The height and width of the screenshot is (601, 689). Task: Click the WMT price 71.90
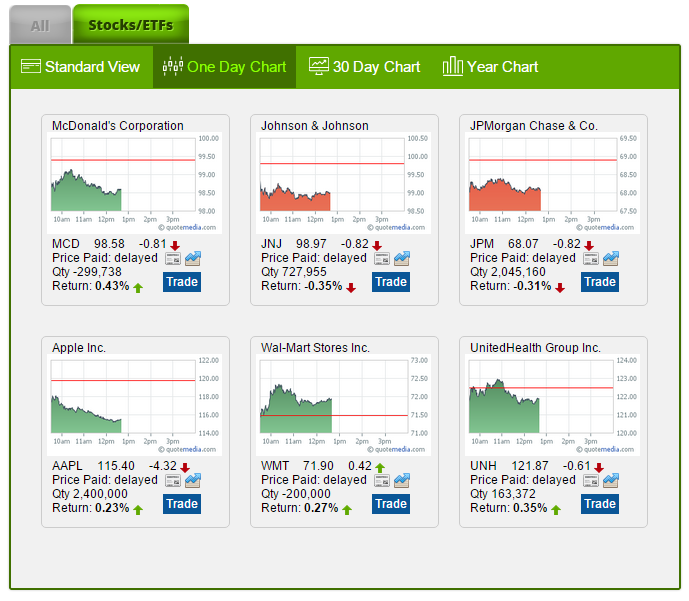[318, 466]
